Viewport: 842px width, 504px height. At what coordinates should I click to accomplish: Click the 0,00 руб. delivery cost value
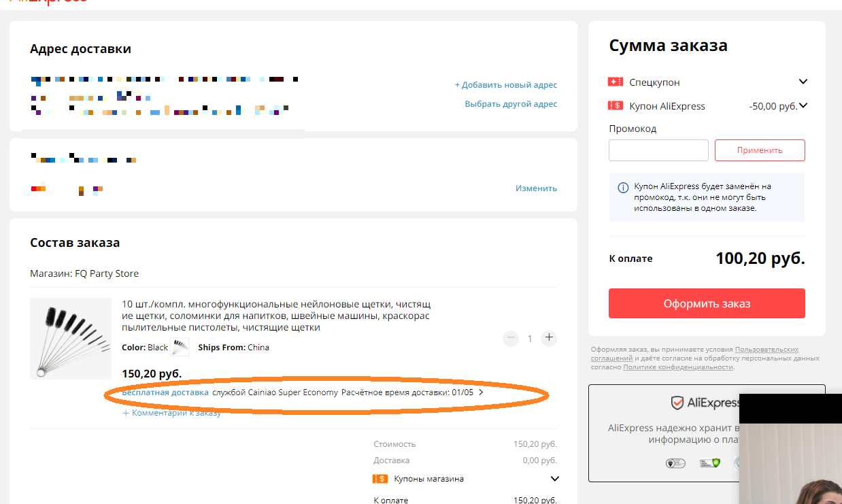(540, 460)
